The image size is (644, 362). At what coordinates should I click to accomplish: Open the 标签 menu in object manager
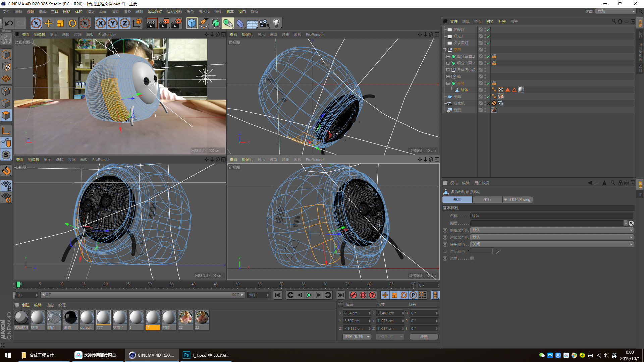tap(502, 21)
